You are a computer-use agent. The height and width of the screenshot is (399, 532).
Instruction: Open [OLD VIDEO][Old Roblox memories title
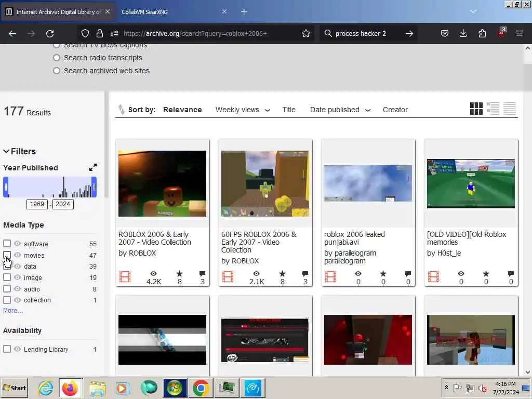coord(467,238)
